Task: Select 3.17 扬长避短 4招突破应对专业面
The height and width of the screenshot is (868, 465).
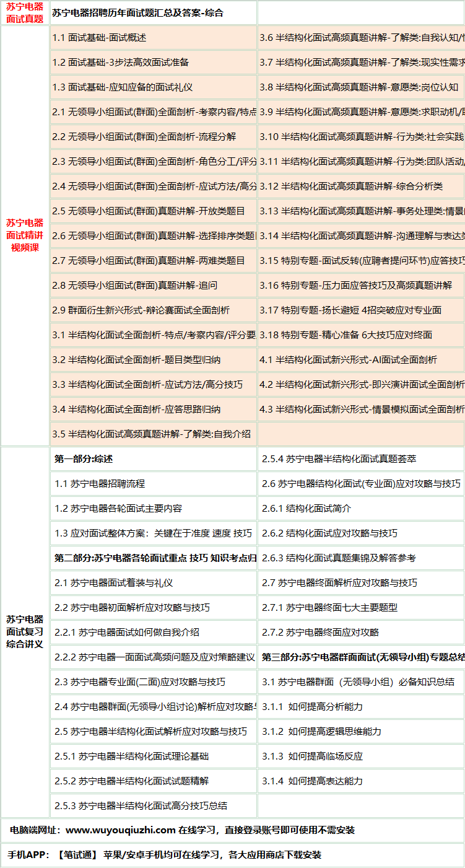Action: pyautogui.click(x=350, y=310)
